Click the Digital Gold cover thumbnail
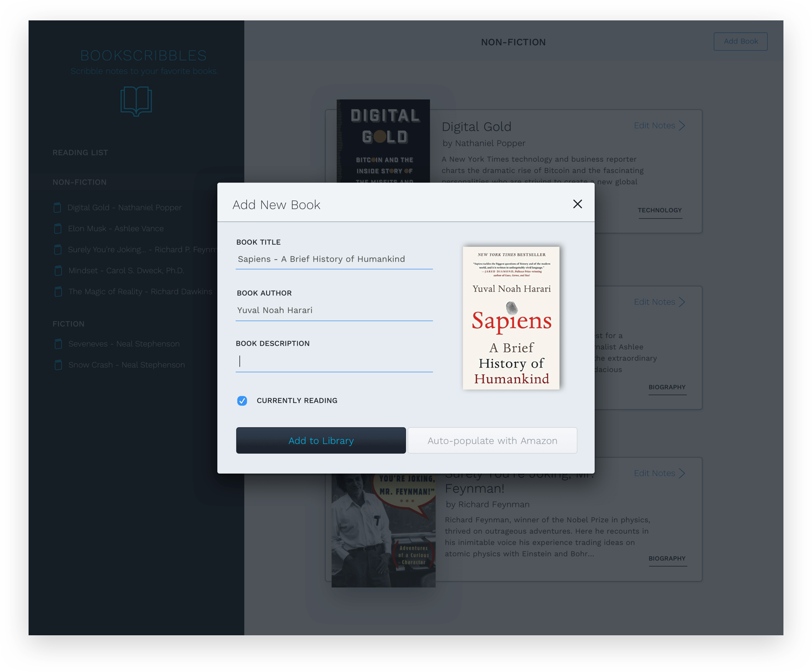812x672 pixels. point(384,141)
